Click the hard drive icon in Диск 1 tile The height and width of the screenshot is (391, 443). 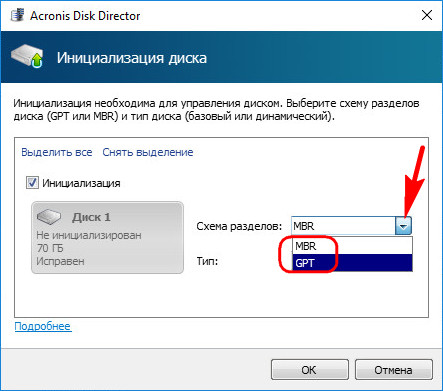[x=49, y=217]
